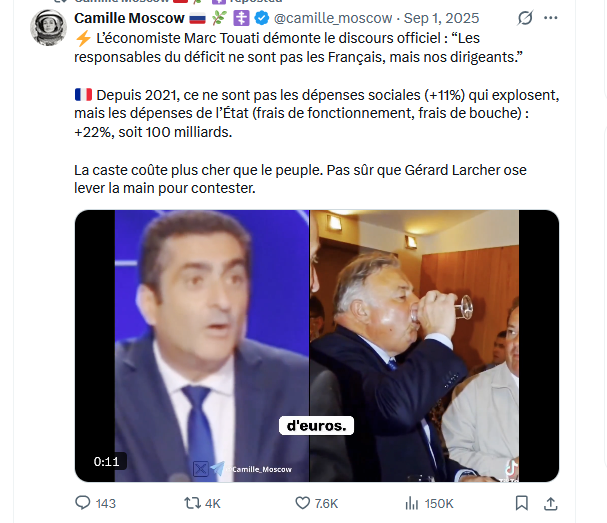Open the Sep 1, 2025 timestamp link

click(x=441, y=18)
